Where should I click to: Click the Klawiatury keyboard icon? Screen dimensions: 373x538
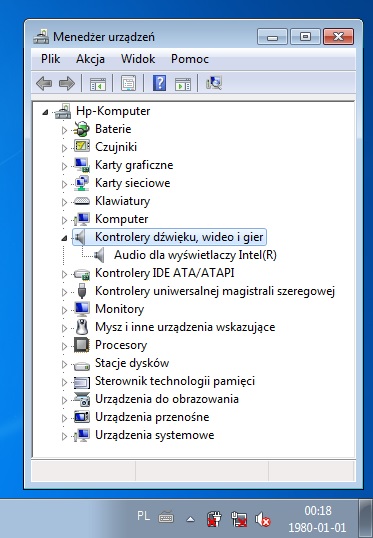click(x=82, y=201)
